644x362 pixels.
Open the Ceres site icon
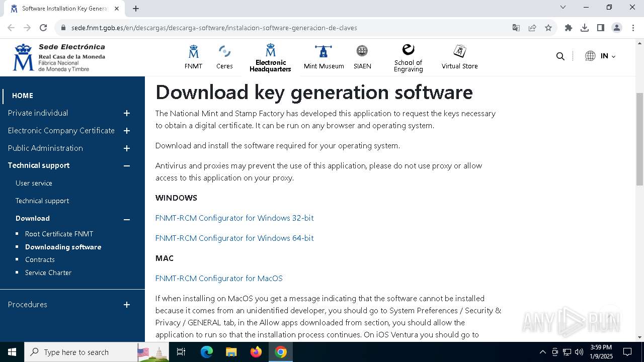(224, 52)
